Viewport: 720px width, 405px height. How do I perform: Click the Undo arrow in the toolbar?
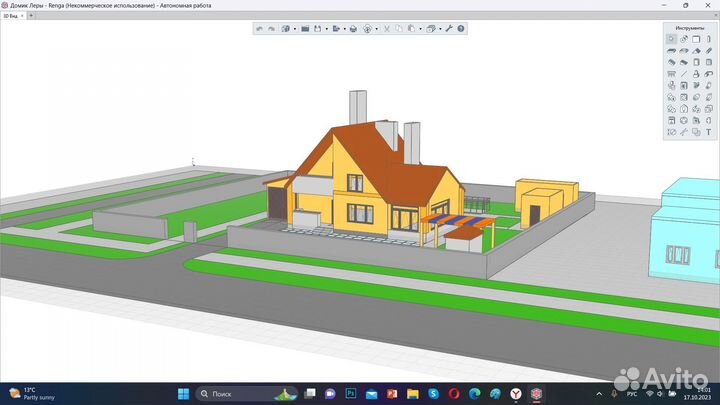[x=259, y=29]
